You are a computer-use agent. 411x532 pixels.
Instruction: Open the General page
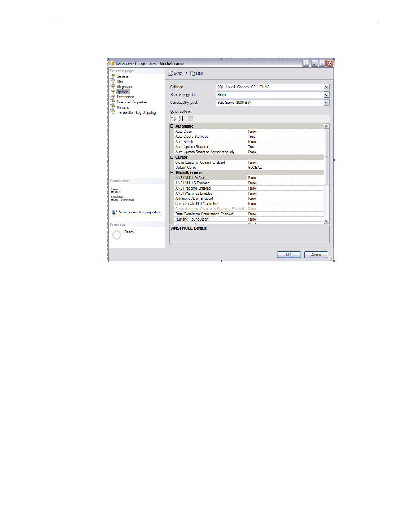[122, 76]
